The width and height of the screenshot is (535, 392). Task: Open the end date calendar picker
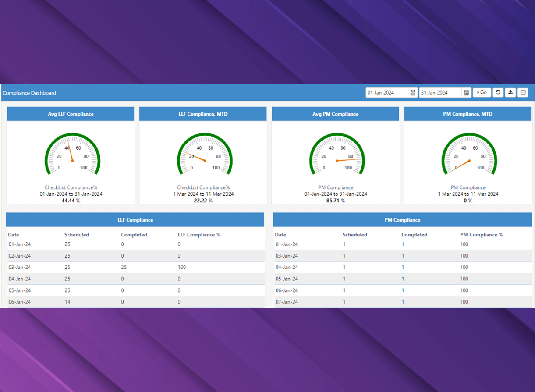click(466, 93)
